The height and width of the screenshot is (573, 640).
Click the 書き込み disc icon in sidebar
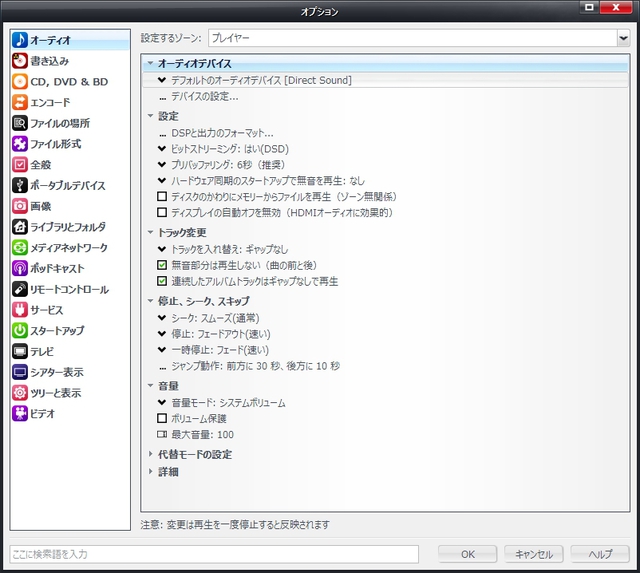click(20, 61)
